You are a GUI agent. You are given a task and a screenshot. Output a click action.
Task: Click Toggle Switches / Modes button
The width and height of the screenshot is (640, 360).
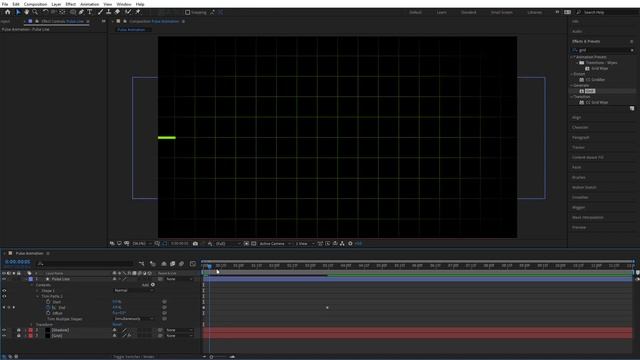134,357
